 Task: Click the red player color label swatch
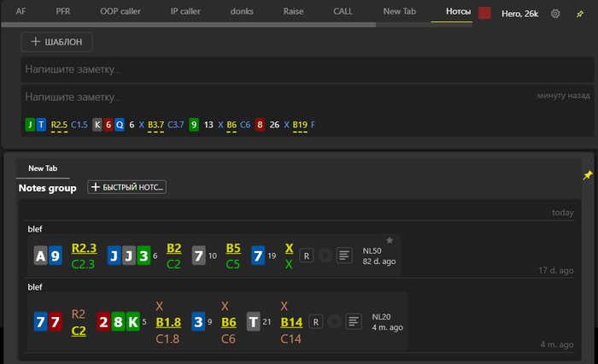click(485, 14)
